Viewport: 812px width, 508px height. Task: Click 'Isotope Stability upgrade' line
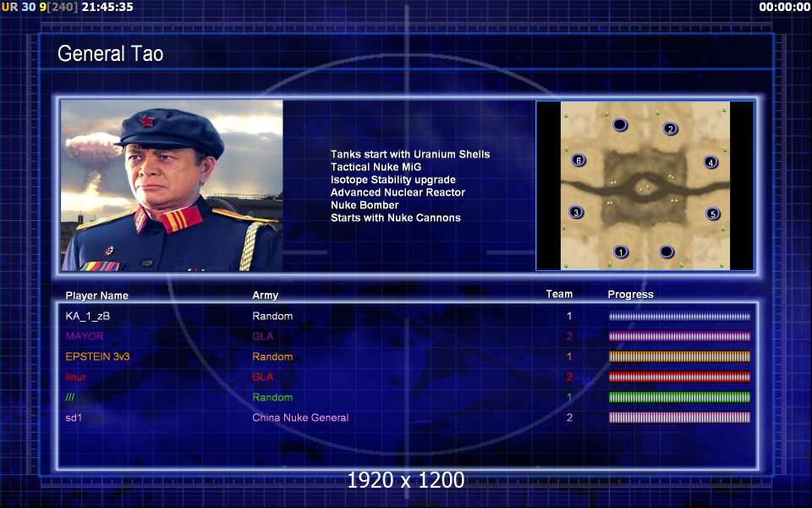(x=393, y=179)
